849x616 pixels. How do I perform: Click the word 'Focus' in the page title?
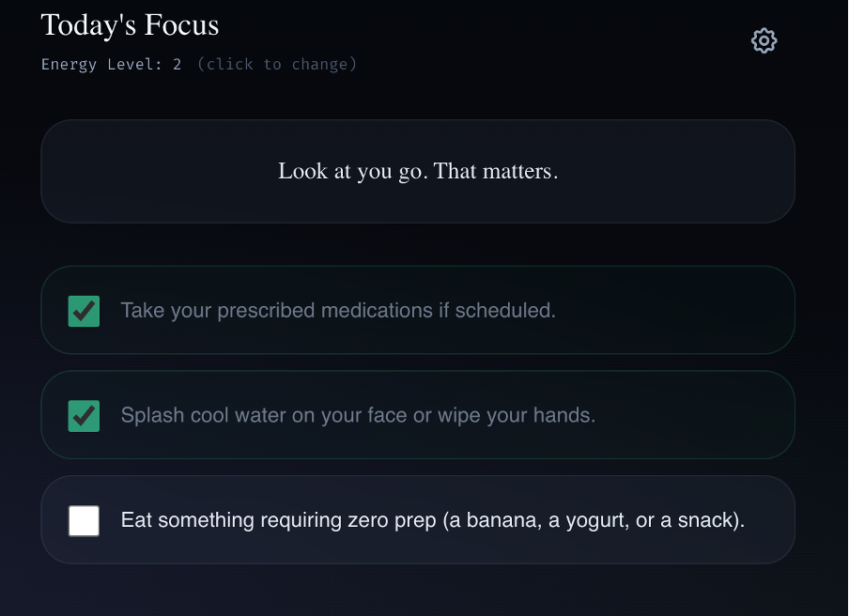181,25
